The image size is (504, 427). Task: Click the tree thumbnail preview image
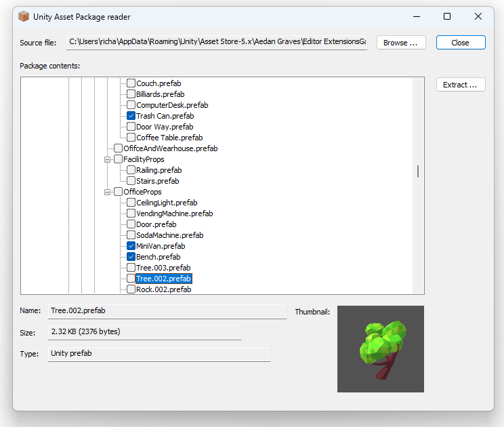(381, 349)
